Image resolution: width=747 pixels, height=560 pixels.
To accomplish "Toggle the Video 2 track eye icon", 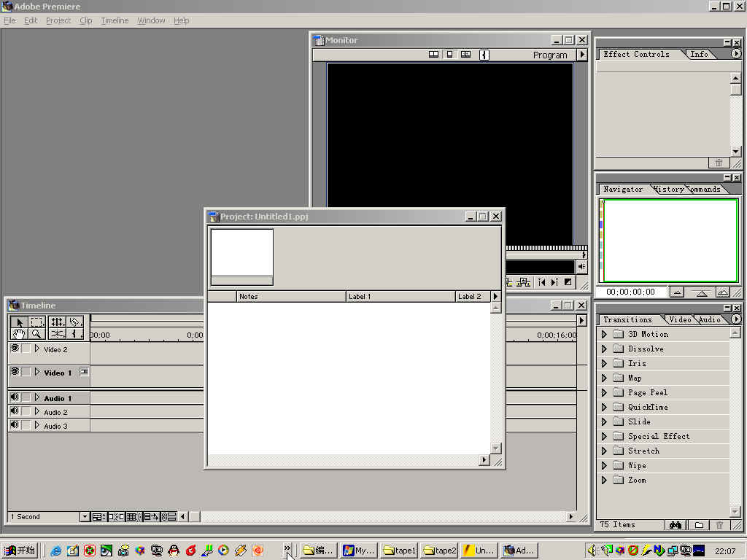I will click(x=15, y=348).
